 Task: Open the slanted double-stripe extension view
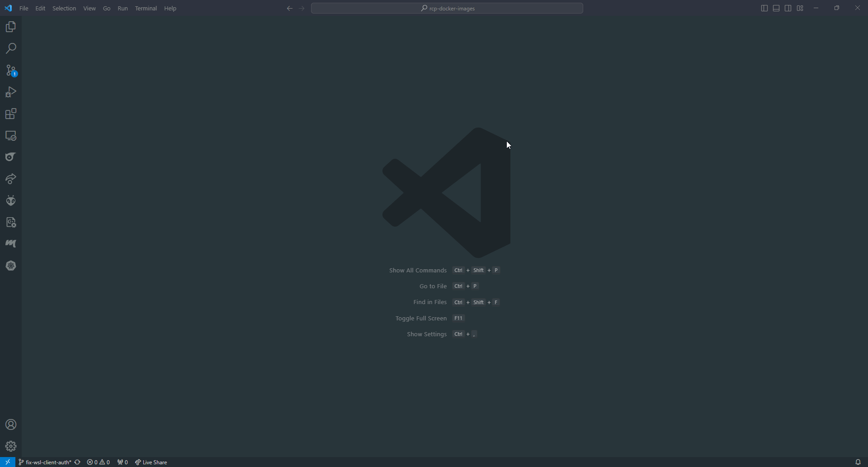tap(11, 244)
